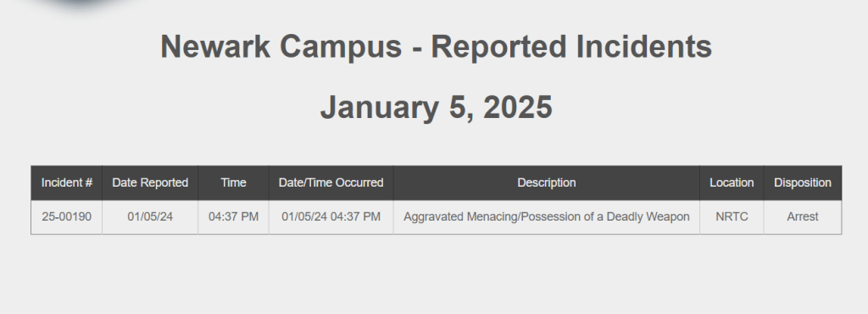Select the Location column header
Viewport: 868px width, 314px height.
click(732, 182)
